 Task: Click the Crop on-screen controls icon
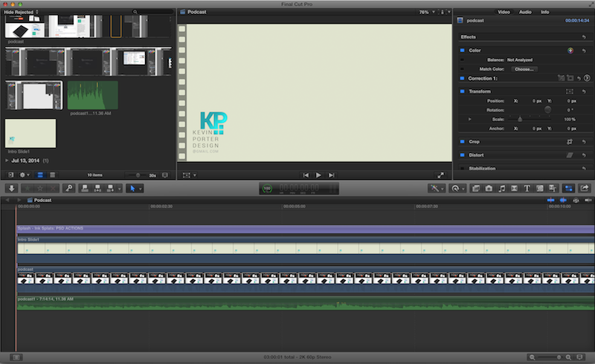[x=570, y=142]
